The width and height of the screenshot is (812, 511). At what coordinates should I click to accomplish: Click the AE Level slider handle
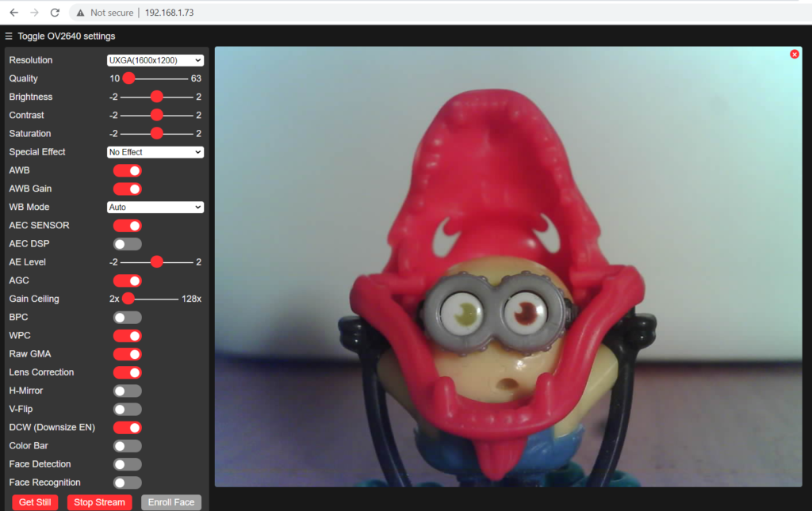pyautogui.click(x=156, y=262)
